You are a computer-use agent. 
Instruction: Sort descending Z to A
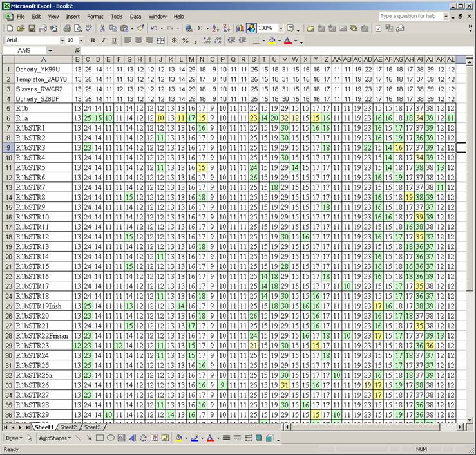click(227, 28)
